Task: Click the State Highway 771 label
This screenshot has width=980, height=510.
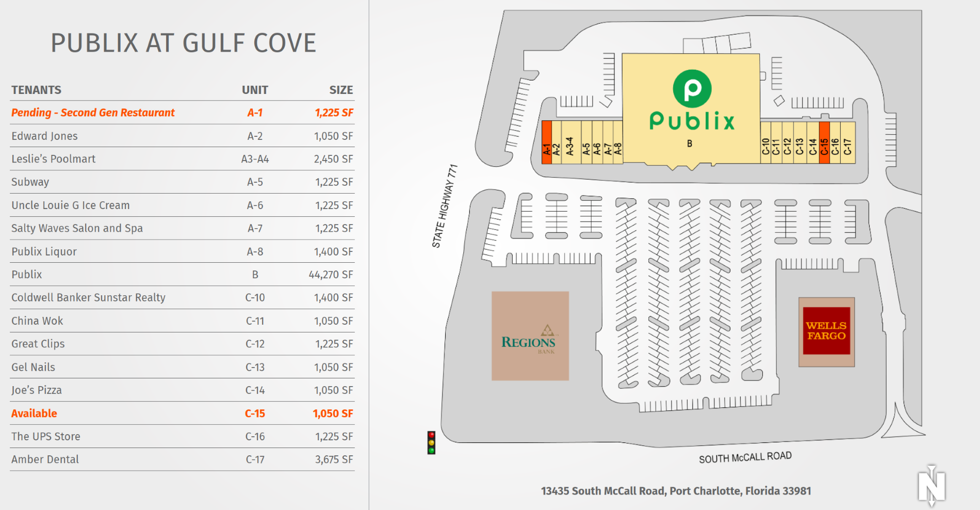Action: [x=445, y=206]
